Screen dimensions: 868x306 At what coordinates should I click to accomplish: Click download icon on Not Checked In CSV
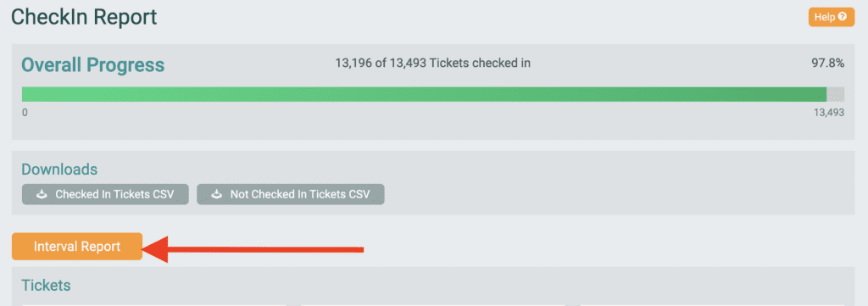(217, 194)
